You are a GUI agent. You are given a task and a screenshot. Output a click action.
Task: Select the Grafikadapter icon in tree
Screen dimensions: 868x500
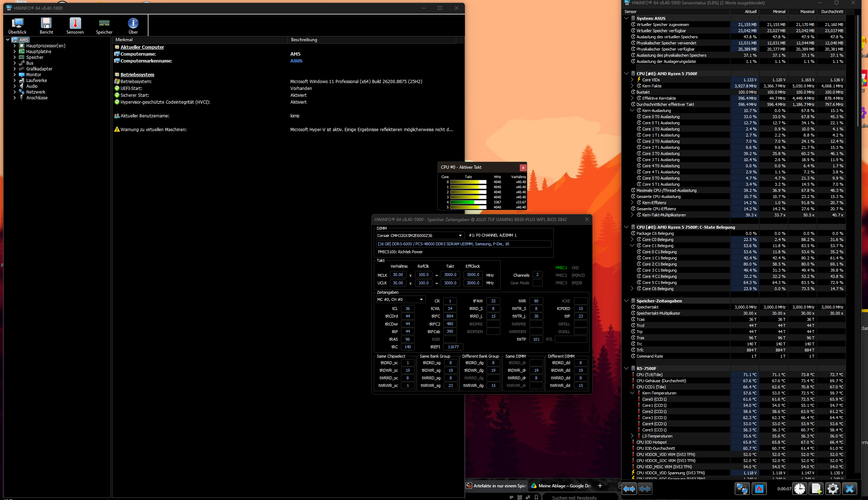[22, 69]
